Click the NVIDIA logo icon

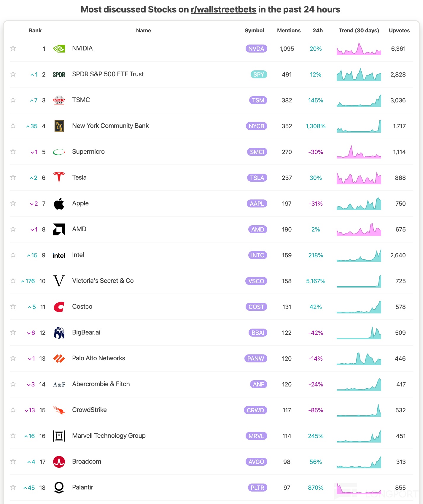[59, 48]
